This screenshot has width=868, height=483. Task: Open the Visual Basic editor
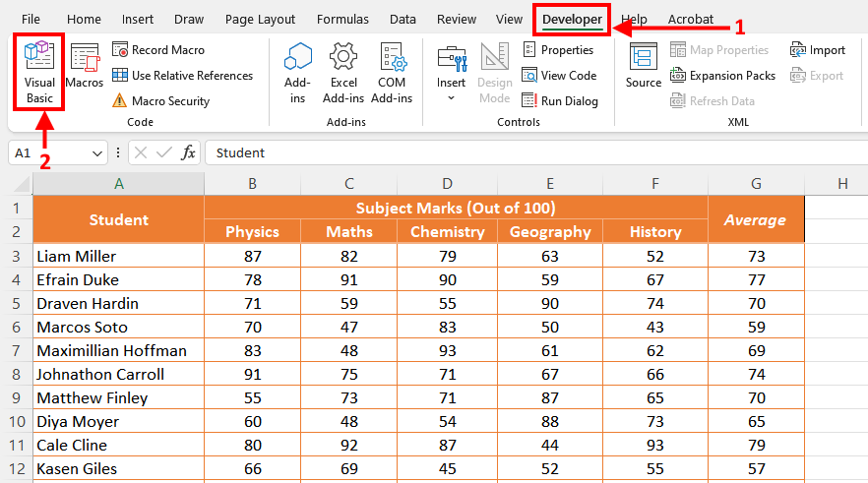[x=39, y=71]
